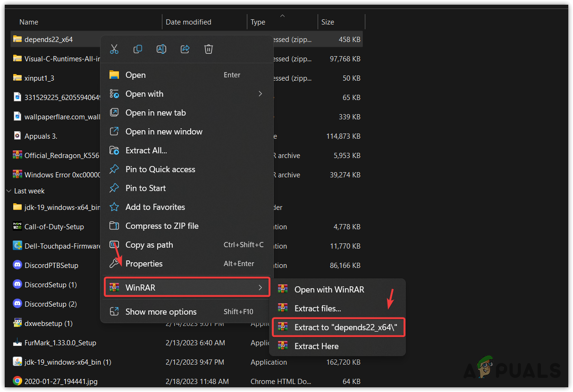
Task: Click the Chrome icon beside 2020-01-27_194441.jpg
Action: 17,381
